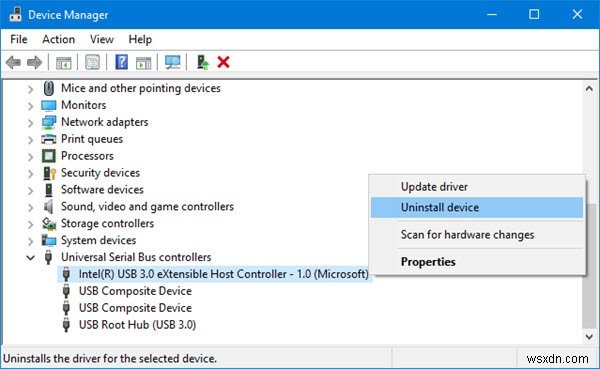Click the Back arrow toolbar icon
Screen dimensions: 600x369
click(x=13, y=62)
